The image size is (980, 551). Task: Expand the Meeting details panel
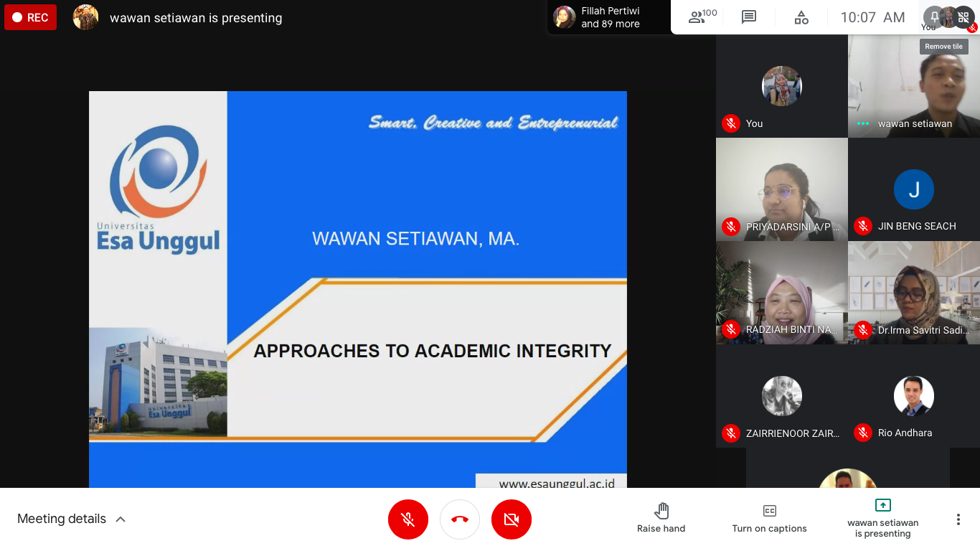coord(72,519)
